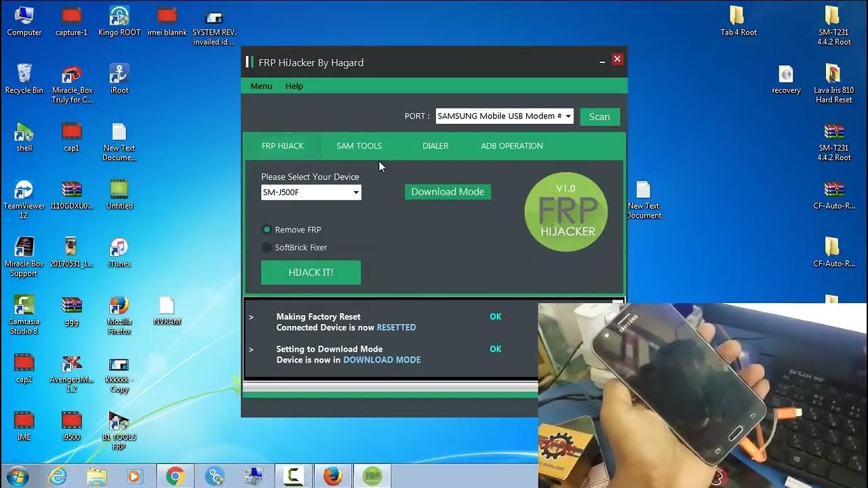This screenshot has height=488, width=868.
Task: Open the Menu item in FRP HiJacker
Action: click(261, 86)
